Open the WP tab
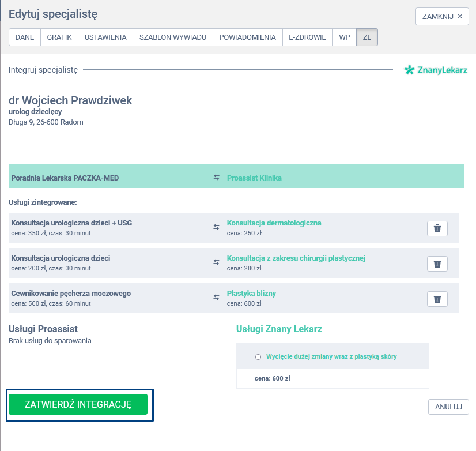The height and width of the screenshot is (451, 476). point(345,37)
